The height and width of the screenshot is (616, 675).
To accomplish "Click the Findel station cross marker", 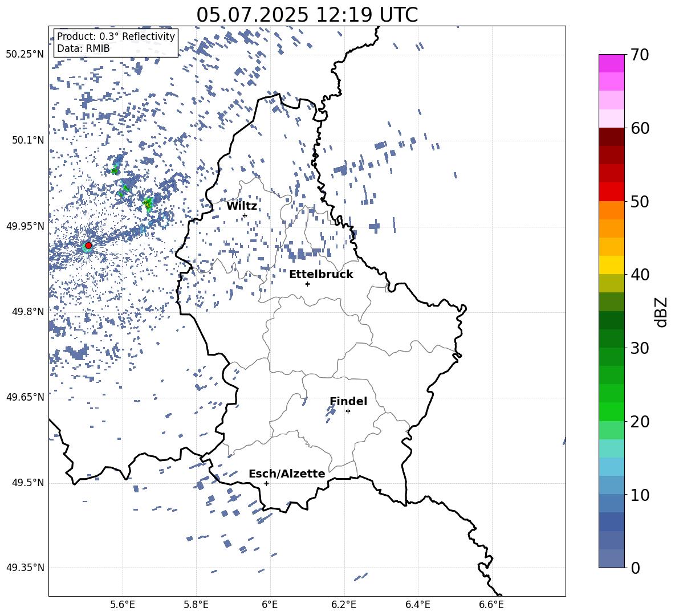I will 348,411.
